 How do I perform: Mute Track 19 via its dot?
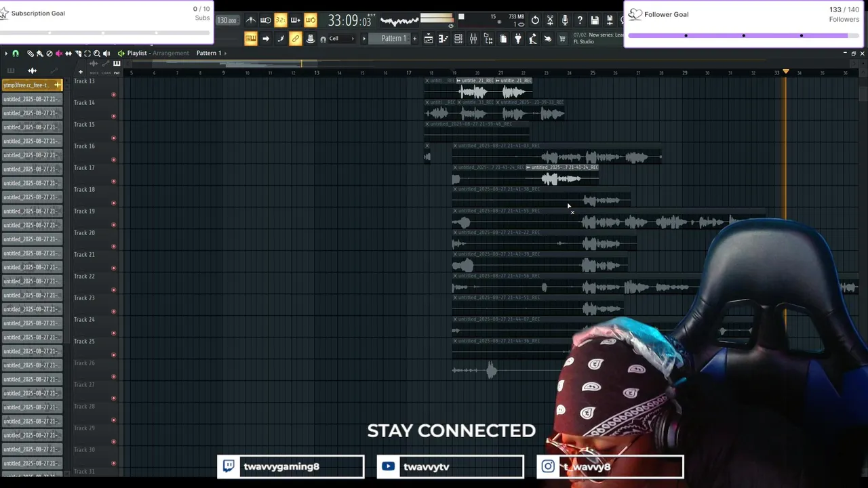point(113,225)
